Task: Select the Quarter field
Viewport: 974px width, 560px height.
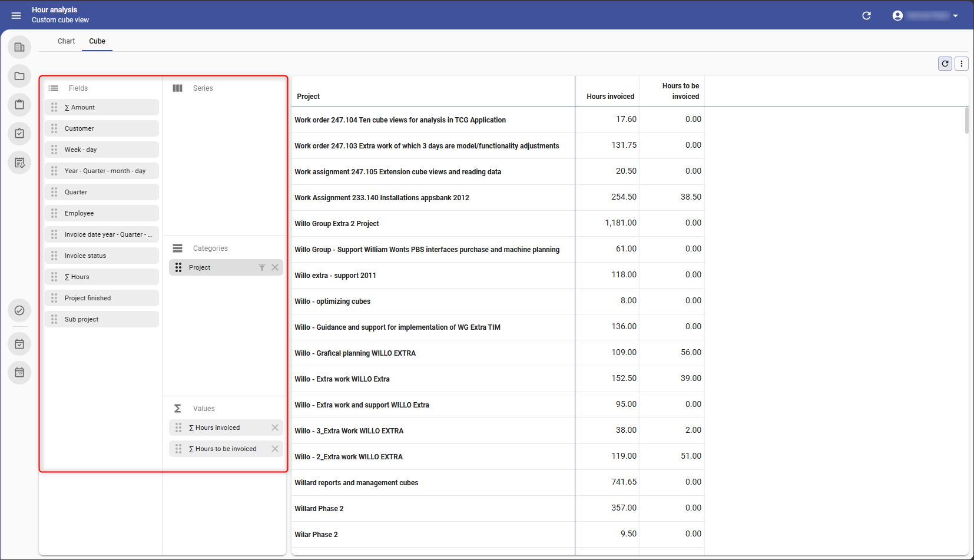Action: tap(102, 192)
